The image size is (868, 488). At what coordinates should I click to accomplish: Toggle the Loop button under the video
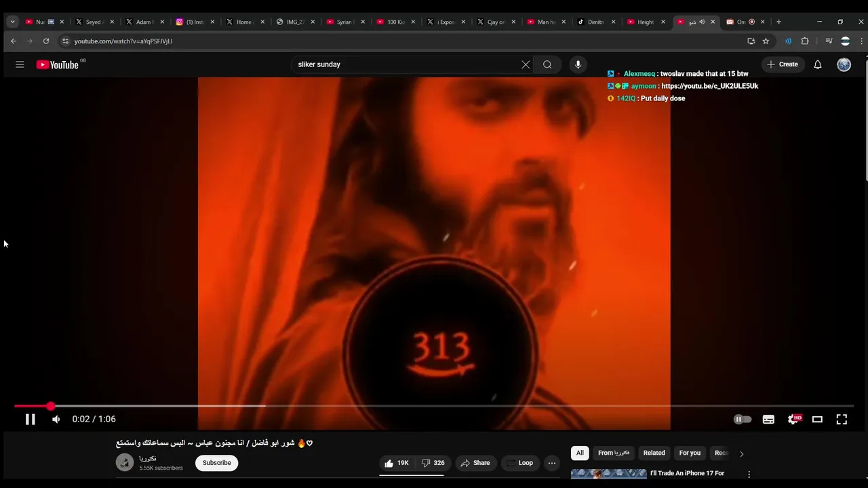point(520,463)
